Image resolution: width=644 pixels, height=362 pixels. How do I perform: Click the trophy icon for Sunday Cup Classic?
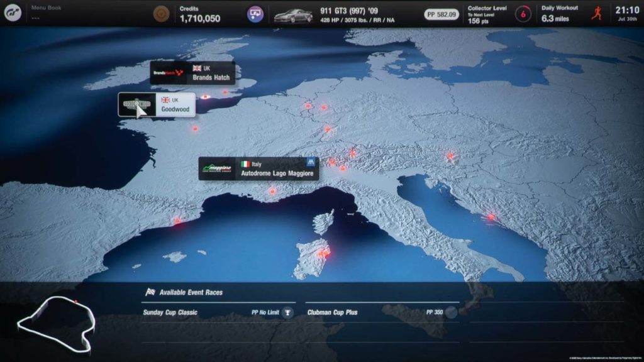pyautogui.click(x=287, y=312)
